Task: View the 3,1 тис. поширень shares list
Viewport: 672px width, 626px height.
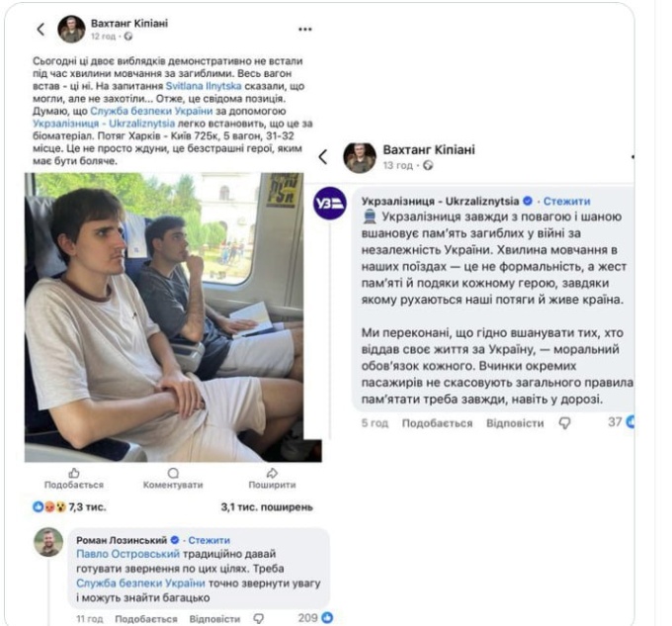Action: pos(267,507)
